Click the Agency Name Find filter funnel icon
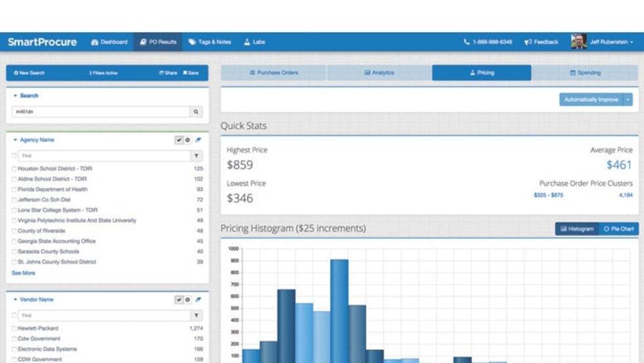Viewport: 644px width, 363px height. coord(196,156)
